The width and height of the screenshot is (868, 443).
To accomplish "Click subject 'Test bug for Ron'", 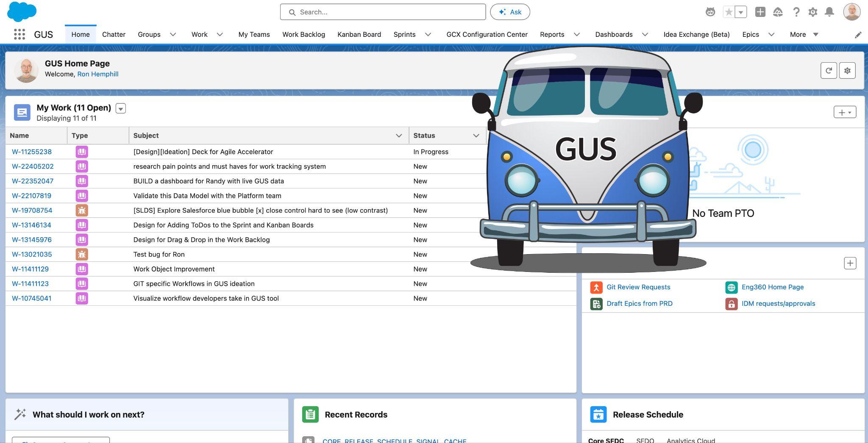I will pos(159,255).
